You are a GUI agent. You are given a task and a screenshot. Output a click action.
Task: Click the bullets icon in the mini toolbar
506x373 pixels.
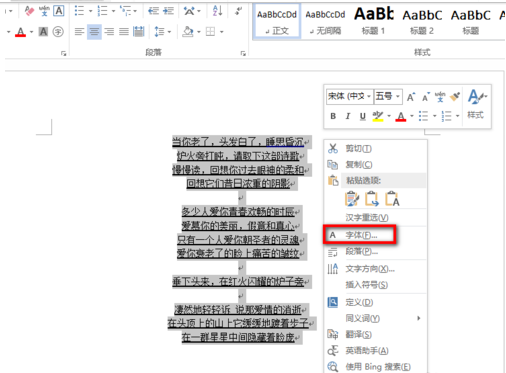[x=424, y=116]
